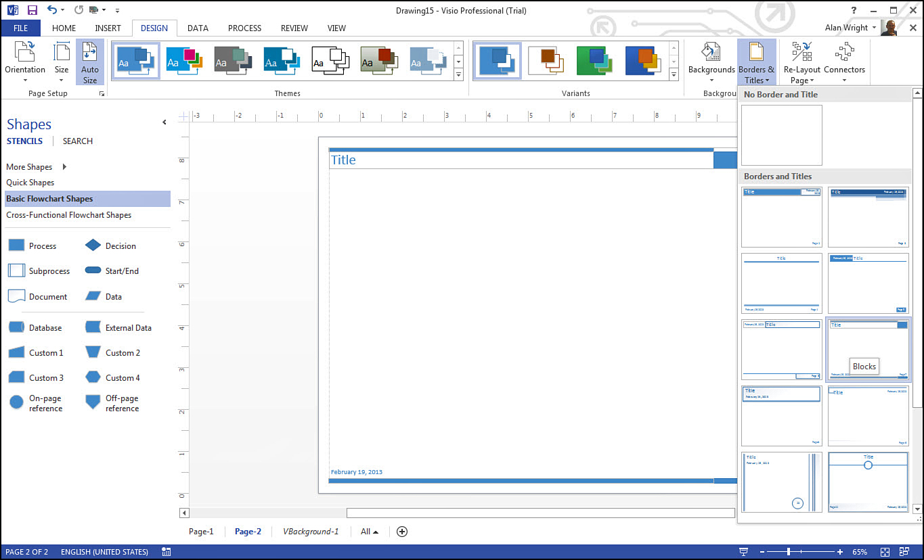Switch to the PROCESS ribbon tab
924x560 pixels.
tap(244, 28)
